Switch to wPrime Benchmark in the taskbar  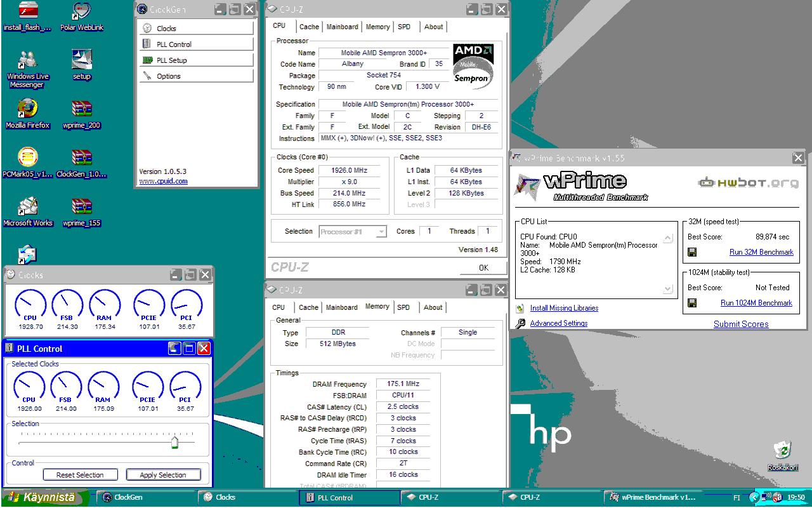pos(653,498)
